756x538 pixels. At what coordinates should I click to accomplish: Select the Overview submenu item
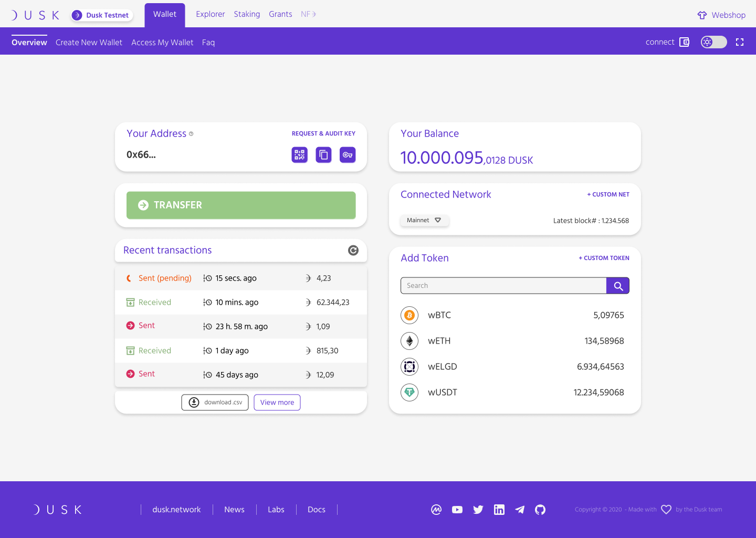[x=29, y=43]
